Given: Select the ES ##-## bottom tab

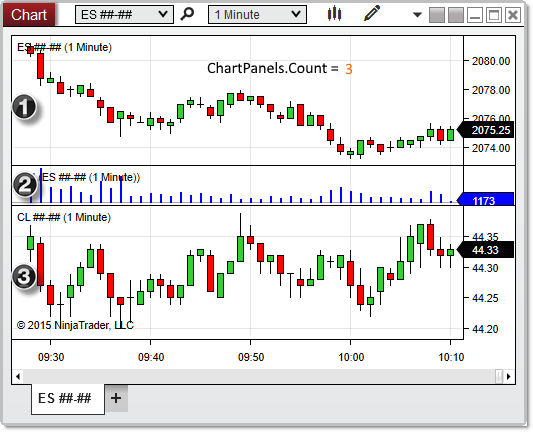Looking at the screenshot, I should 68,398.
